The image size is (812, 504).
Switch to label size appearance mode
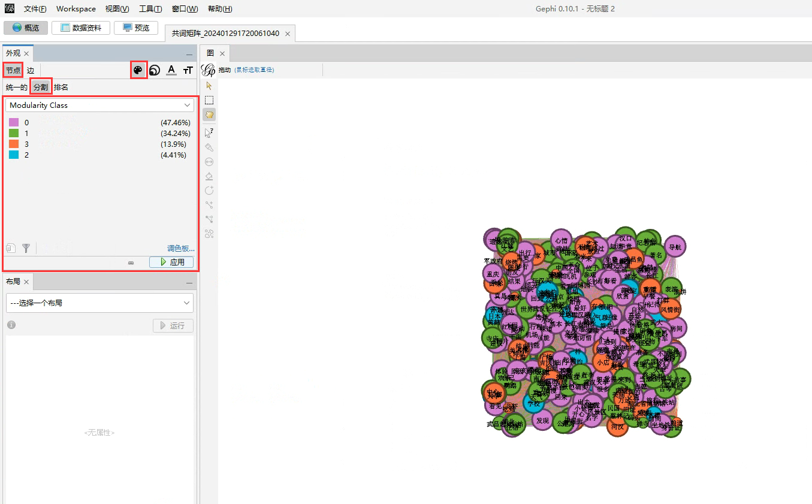(x=188, y=71)
